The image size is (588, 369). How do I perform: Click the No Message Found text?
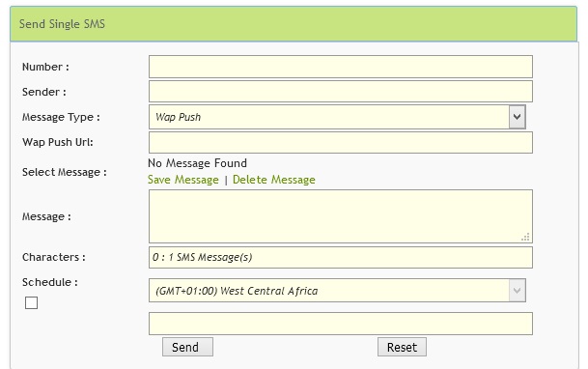pos(197,163)
